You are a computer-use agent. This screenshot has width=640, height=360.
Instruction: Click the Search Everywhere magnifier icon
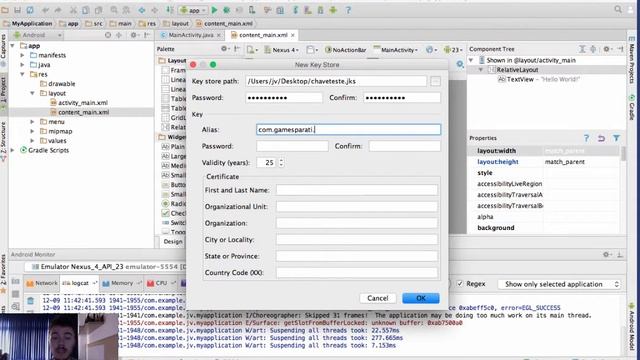[618, 9]
